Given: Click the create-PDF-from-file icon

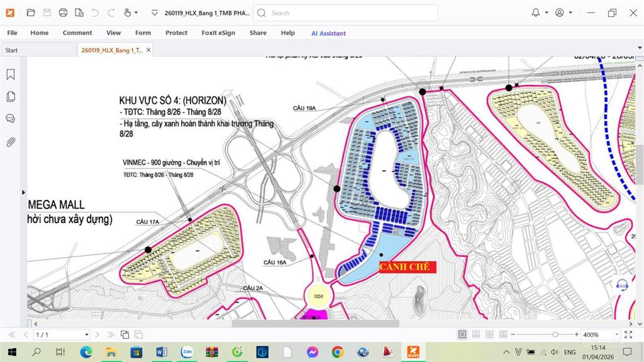Looking at the screenshot, I should (79, 13).
